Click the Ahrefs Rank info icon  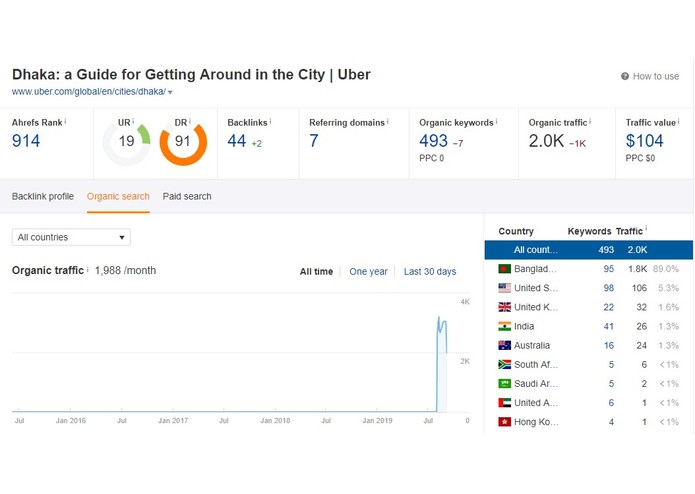pos(65,121)
